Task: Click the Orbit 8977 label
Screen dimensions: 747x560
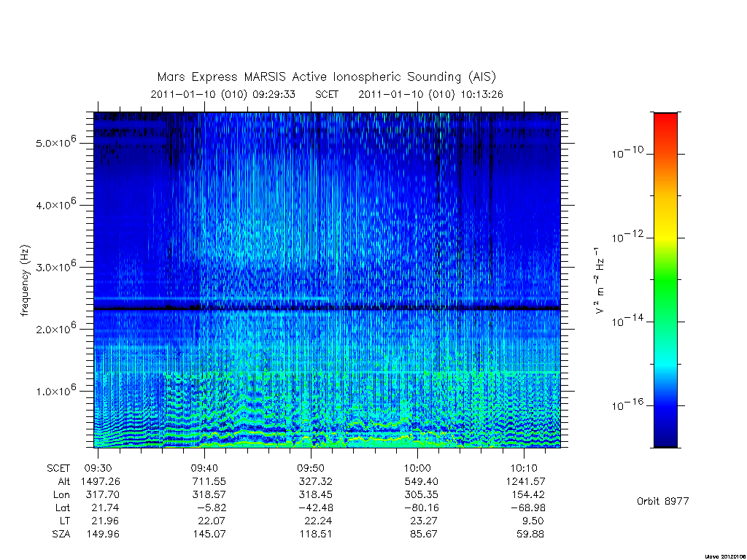Action: point(662,501)
